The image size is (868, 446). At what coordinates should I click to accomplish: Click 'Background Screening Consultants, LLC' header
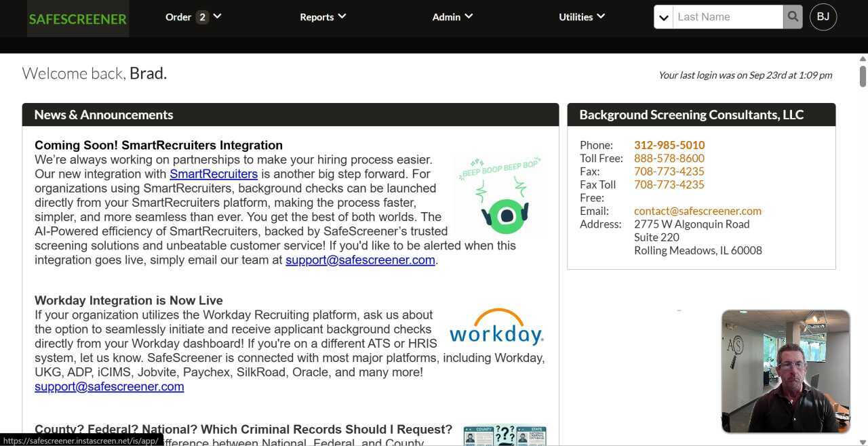701,115
